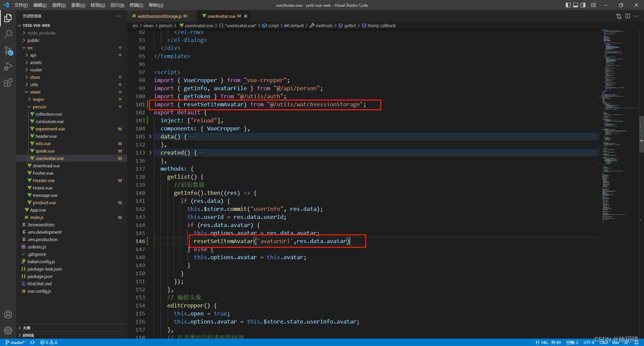
Task: Click the Split Editor Right icon
Action: coord(628,16)
